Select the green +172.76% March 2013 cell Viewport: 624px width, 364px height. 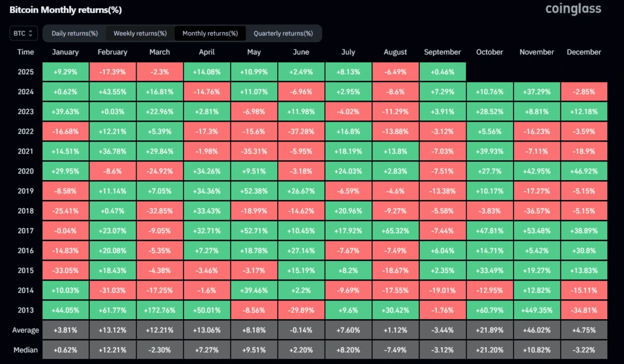pyautogui.click(x=160, y=310)
